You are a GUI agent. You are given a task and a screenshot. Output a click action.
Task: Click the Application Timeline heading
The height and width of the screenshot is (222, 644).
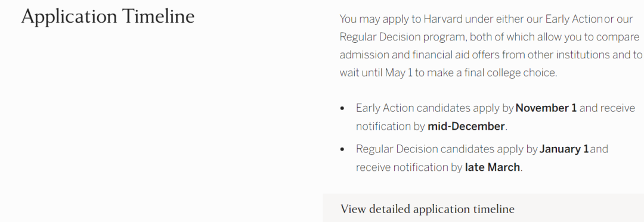coord(107,17)
